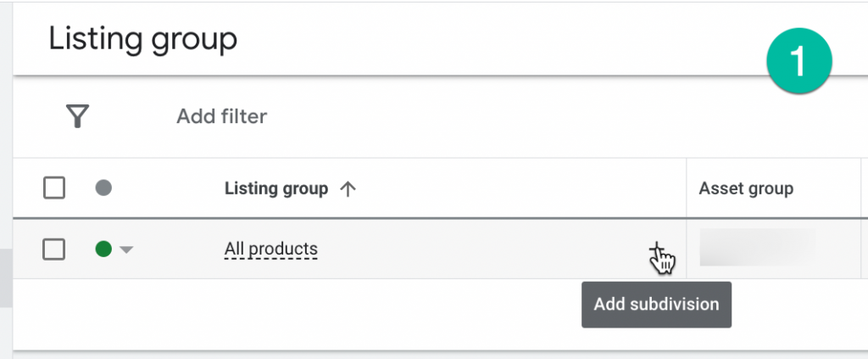Click the Add filter text
Screen dimensions: 868x359
pyautogui.click(x=221, y=116)
